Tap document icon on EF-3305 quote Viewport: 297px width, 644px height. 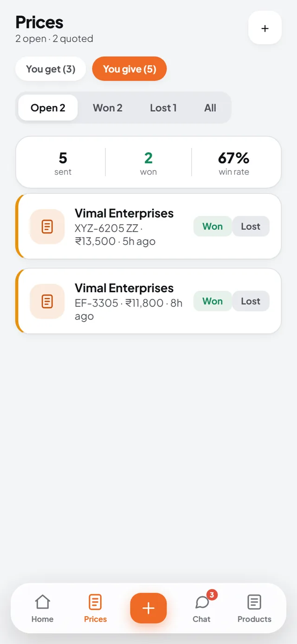click(x=47, y=302)
